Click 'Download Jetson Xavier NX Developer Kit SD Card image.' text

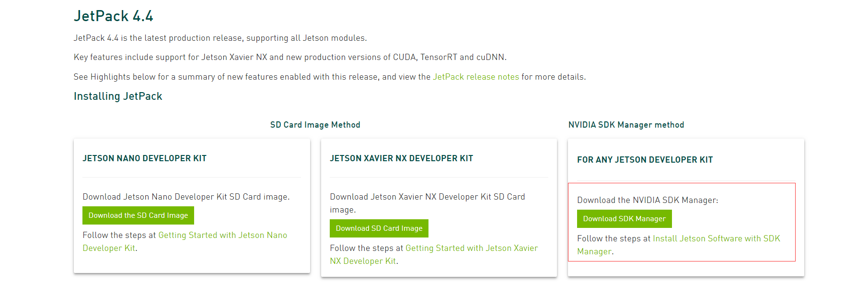coord(428,203)
